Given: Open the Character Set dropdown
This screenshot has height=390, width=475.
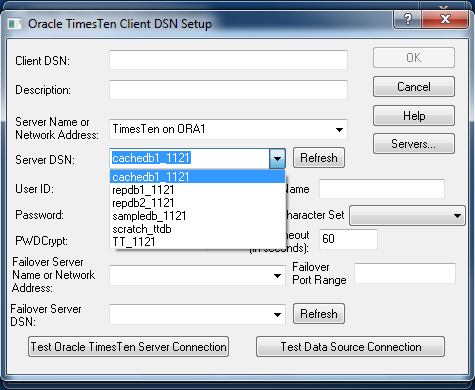Looking at the screenshot, I should [x=407, y=216].
